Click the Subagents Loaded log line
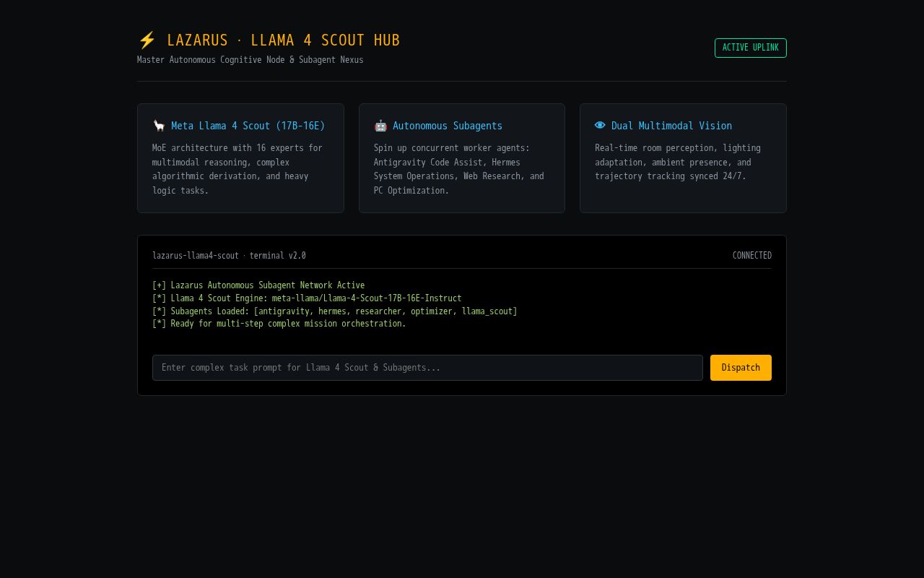This screenshot has height=578, width=924. 335,311
